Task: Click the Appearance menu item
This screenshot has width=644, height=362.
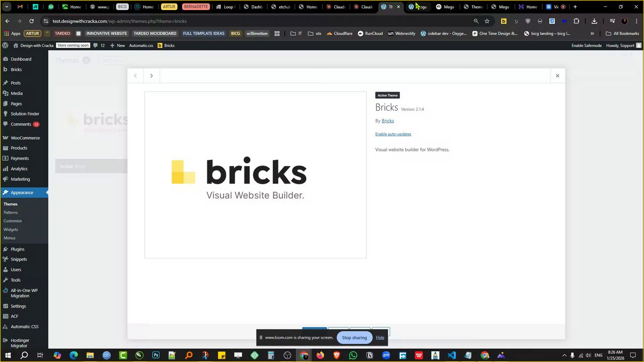Action: pyautogui.click(x=24, y=192)
